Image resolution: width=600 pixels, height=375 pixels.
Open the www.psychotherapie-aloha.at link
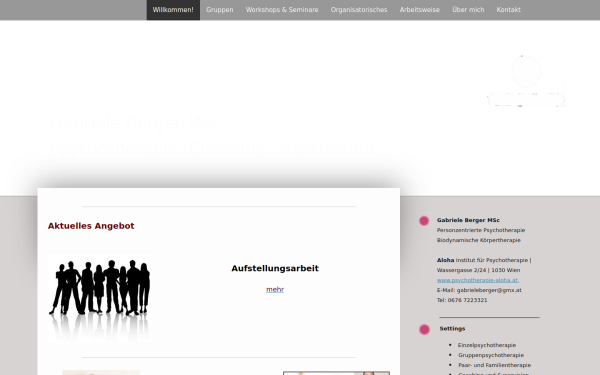pos(478,280)
